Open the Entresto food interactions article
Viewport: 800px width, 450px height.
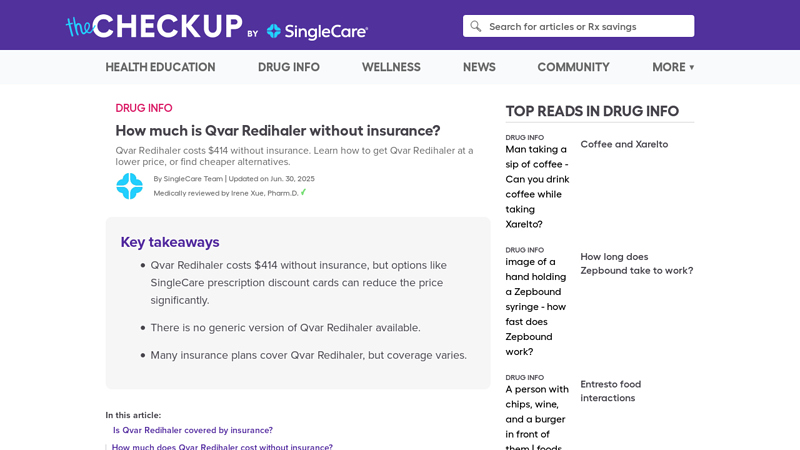pos(611,391)
